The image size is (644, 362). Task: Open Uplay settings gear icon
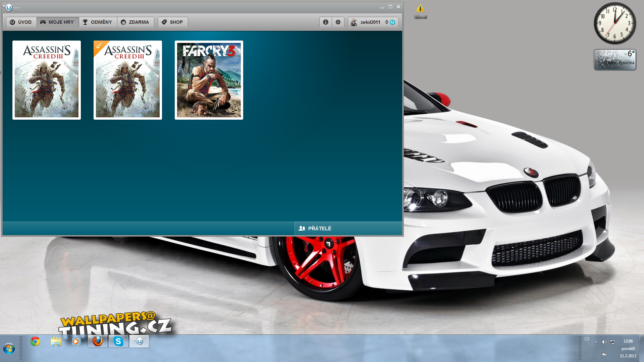point(338,22)
